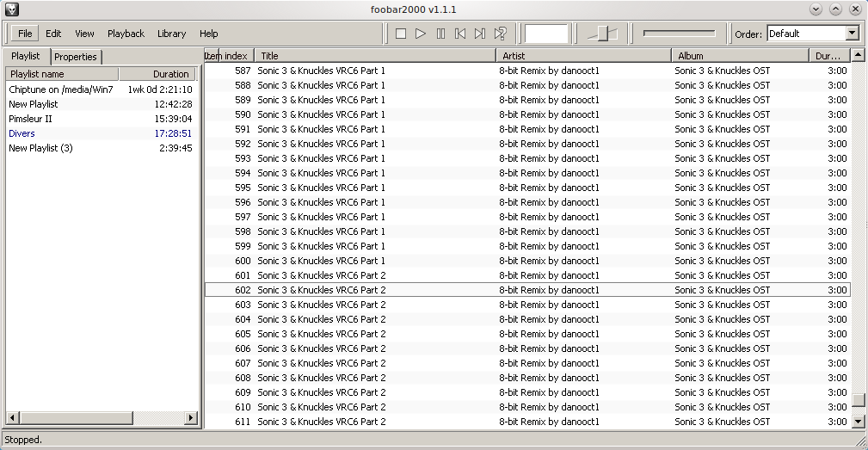868x450 pixels.
Task: Select the Chiptune on /media/Win7 playlist
Action: [x=60, y=89]
